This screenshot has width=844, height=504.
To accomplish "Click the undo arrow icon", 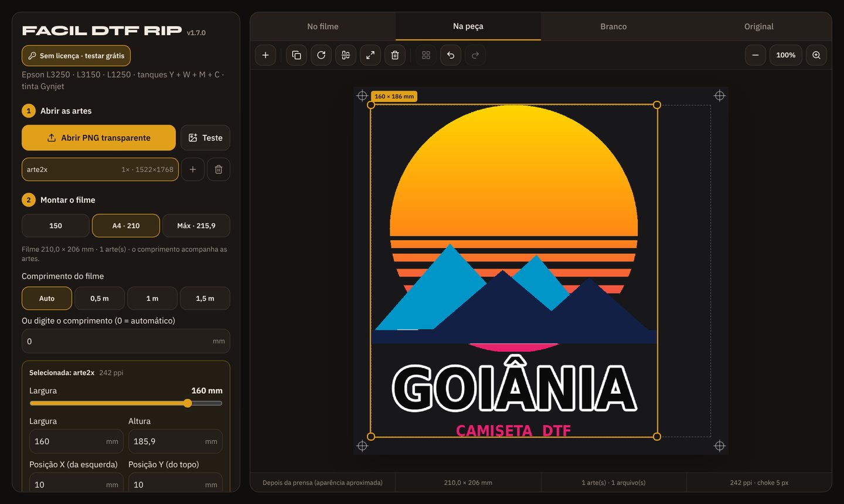I will [451, 55].
